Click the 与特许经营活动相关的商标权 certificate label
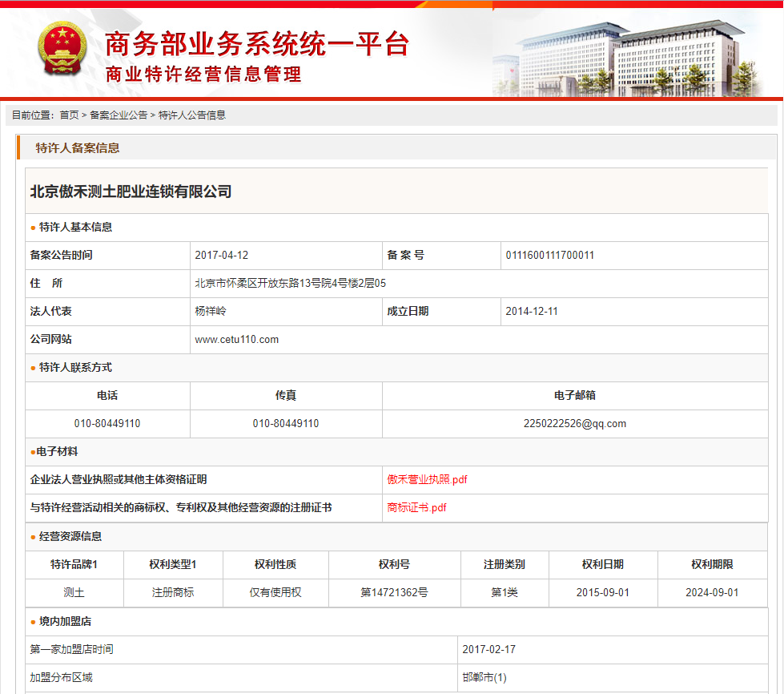The width and height of the screenshot is (784, 694). [181, 507]
